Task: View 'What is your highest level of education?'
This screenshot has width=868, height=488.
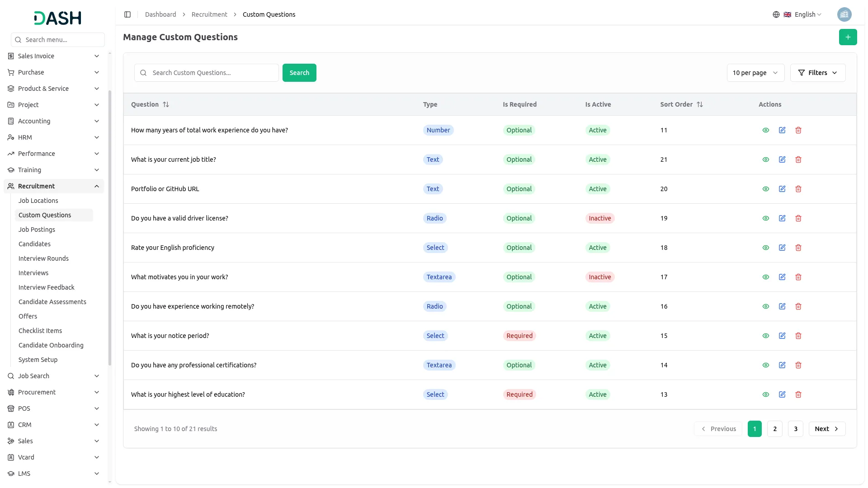Action: coord(765,394)
